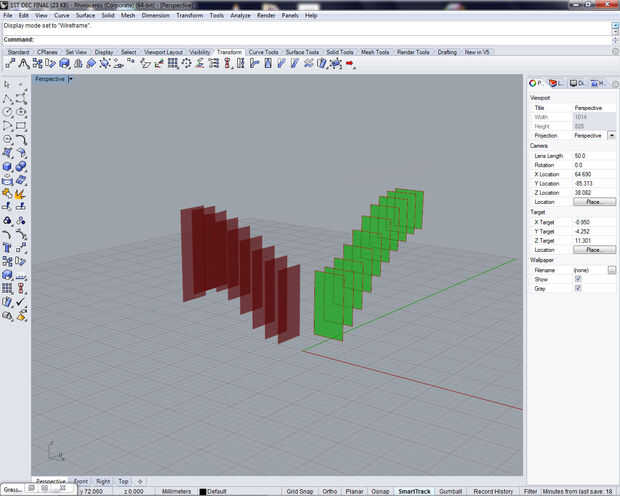Click the Grasshopper button at bottom left
The height and width of the screenshot is (496, 620).
pyautogui.click(x=13, y=489)
